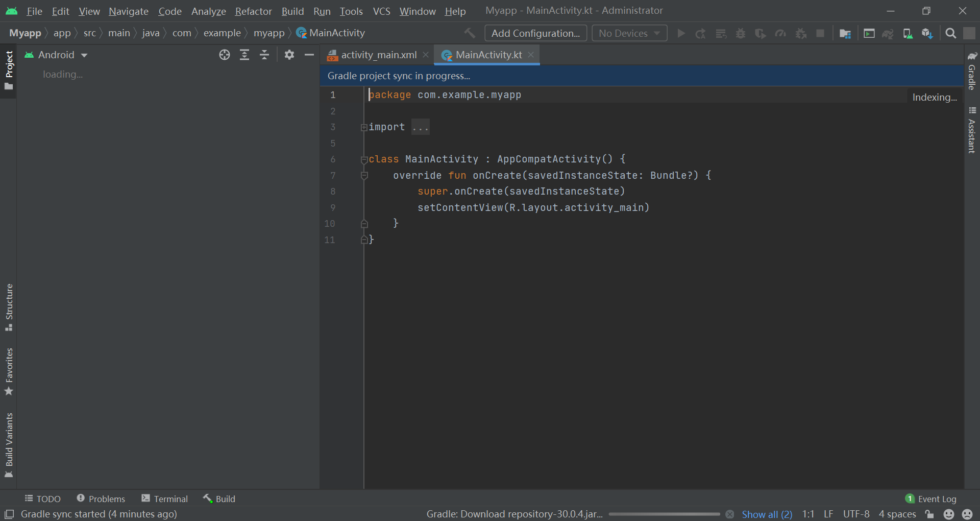Viewport: 980px width, 521px height.
Task: Open the File menu
Action: tap(34, 11)
